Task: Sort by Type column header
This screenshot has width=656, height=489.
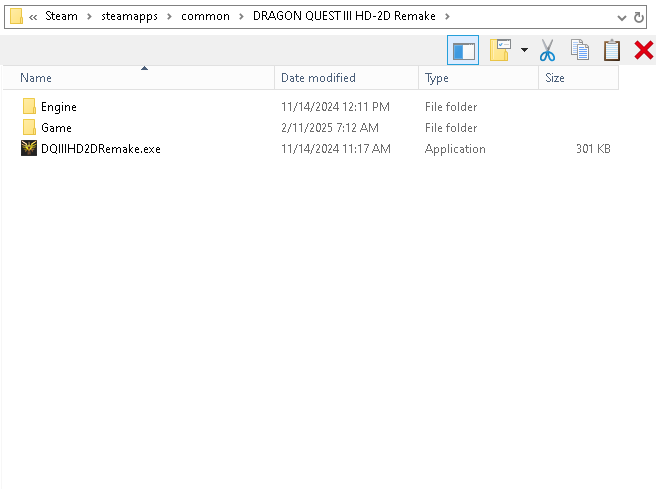Action: (x=478, y=78)
